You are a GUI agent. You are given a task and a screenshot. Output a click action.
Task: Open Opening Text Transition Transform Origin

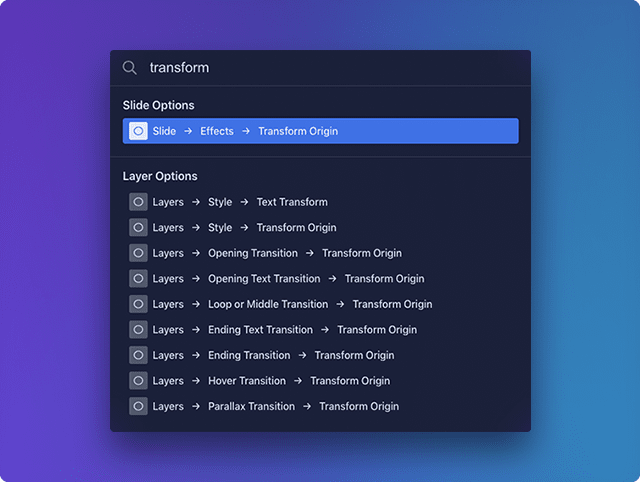pyautogui.click(x=320, y=278)
